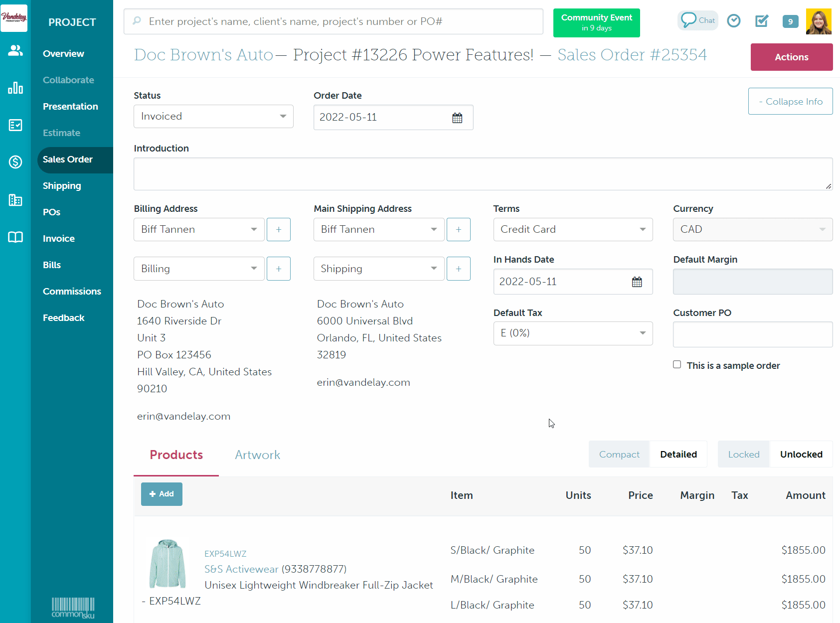The height and width of the screenshot is (623, 840).
Task: Click the open book icon in sidebar
Action: click(x=15, y=237)
